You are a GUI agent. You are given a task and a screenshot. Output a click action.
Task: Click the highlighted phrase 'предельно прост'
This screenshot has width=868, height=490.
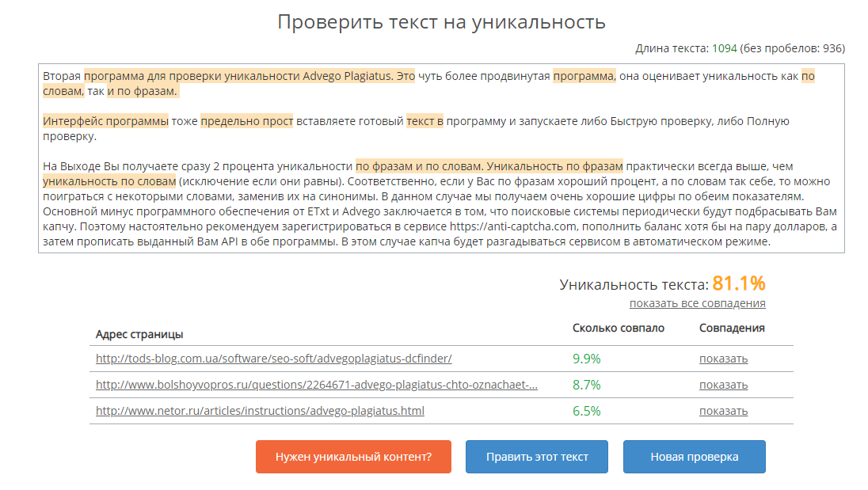click(246, 121)
